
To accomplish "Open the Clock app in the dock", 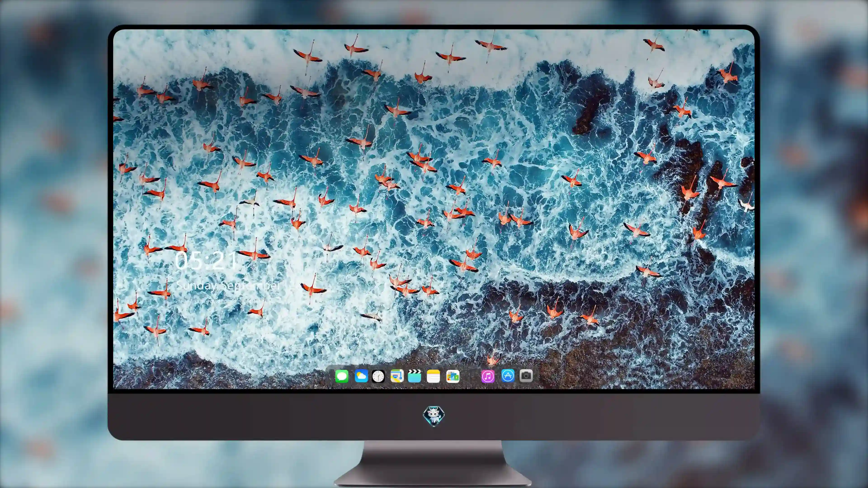I will pyautogui.click(x=378, y=376).
